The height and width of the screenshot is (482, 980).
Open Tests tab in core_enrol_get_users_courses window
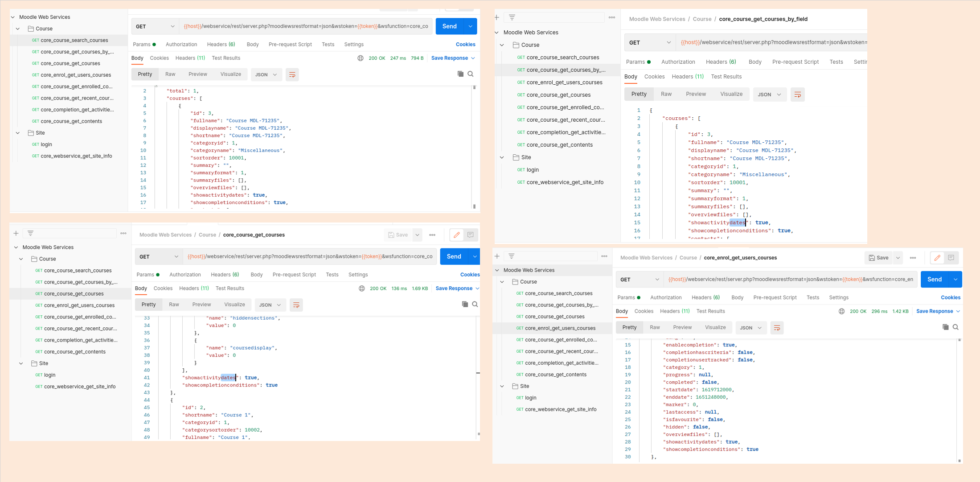(x=813, y=297)
